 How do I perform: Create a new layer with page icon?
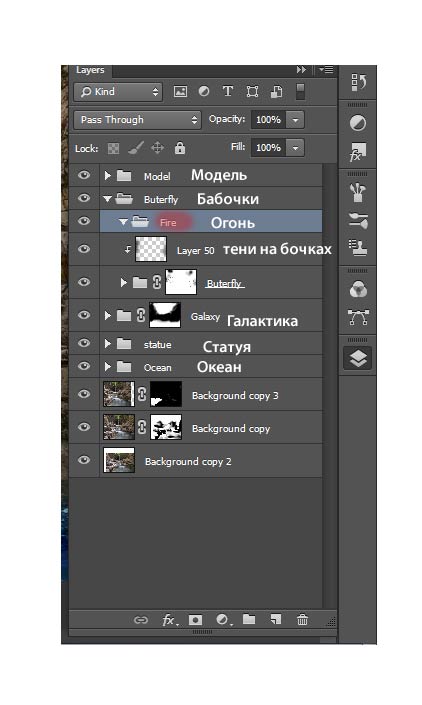pos(276,620)
